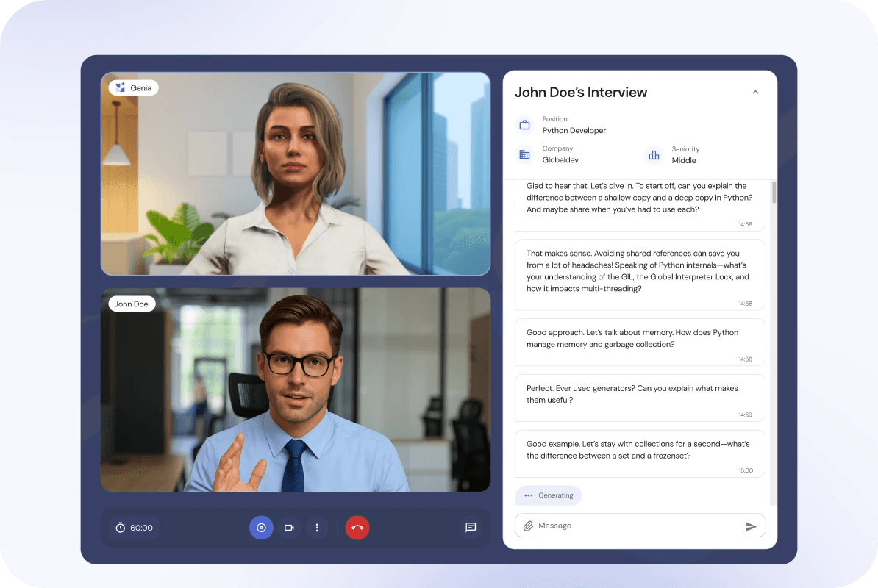Open the three-dot more options menu
878x588 pixels.
click(x=317, y=528)
